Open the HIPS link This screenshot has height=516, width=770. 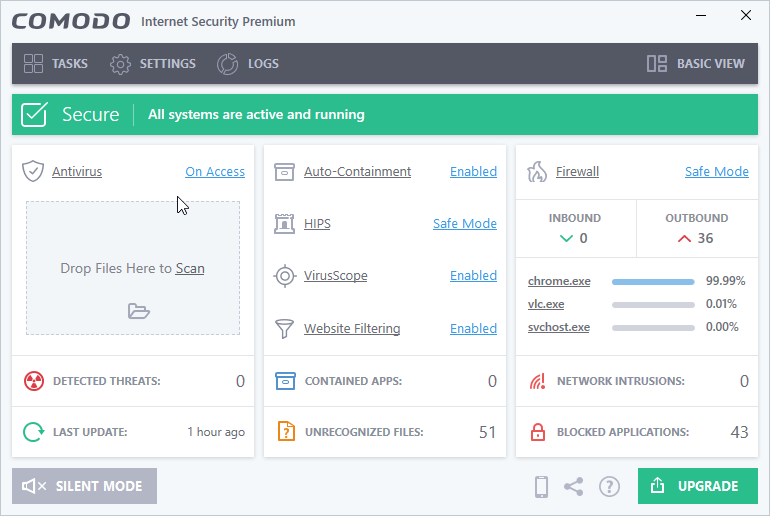click(317, 223)
